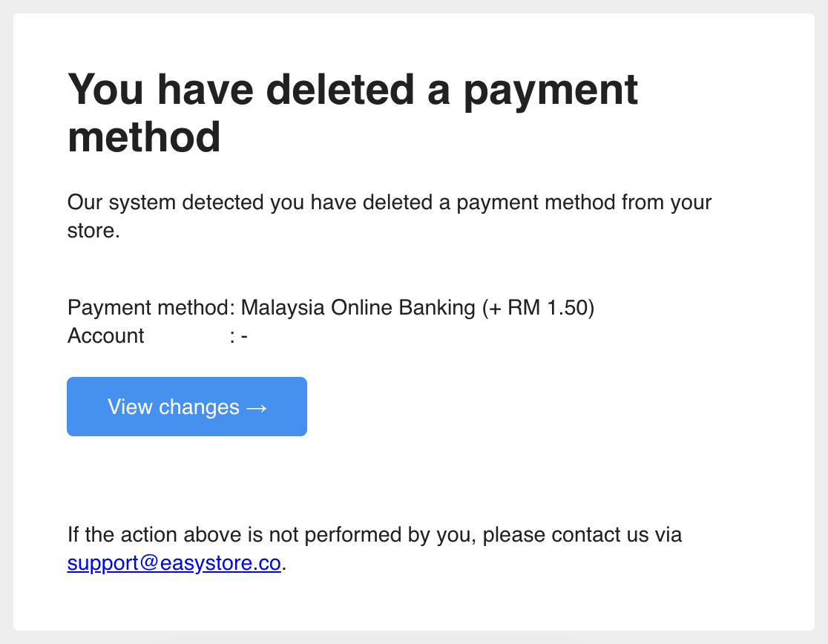Click the "(+ RM 1.50)" fee text
Viewport: 828px width, 644px height.
coord(538,308)
